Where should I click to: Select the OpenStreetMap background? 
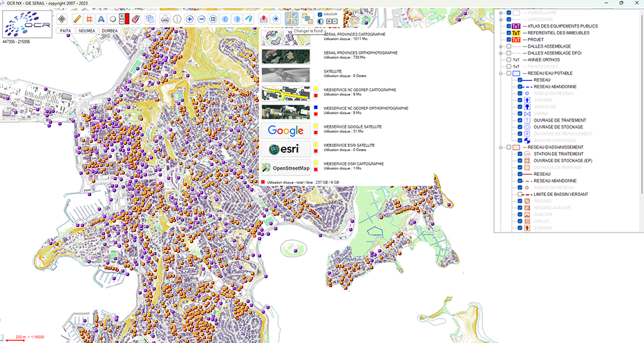click(x=285, y=168)
